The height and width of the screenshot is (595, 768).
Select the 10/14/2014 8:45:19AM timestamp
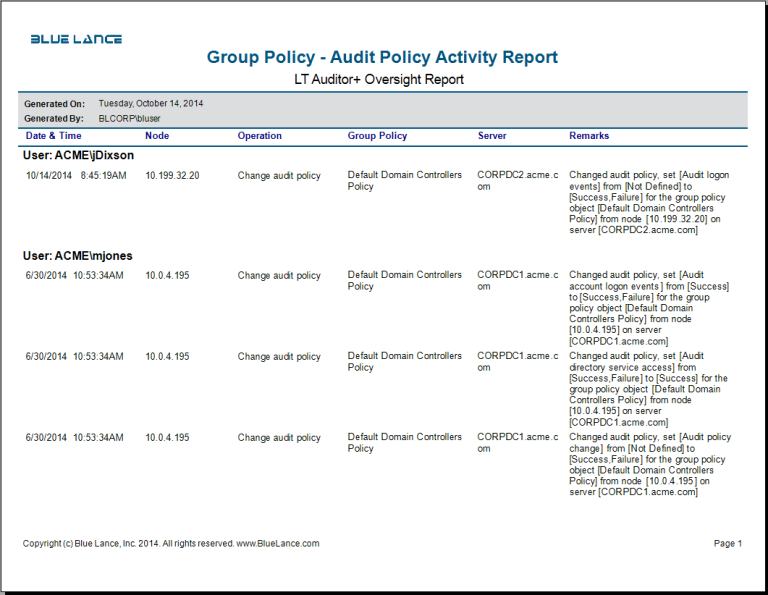coord(76,176)
